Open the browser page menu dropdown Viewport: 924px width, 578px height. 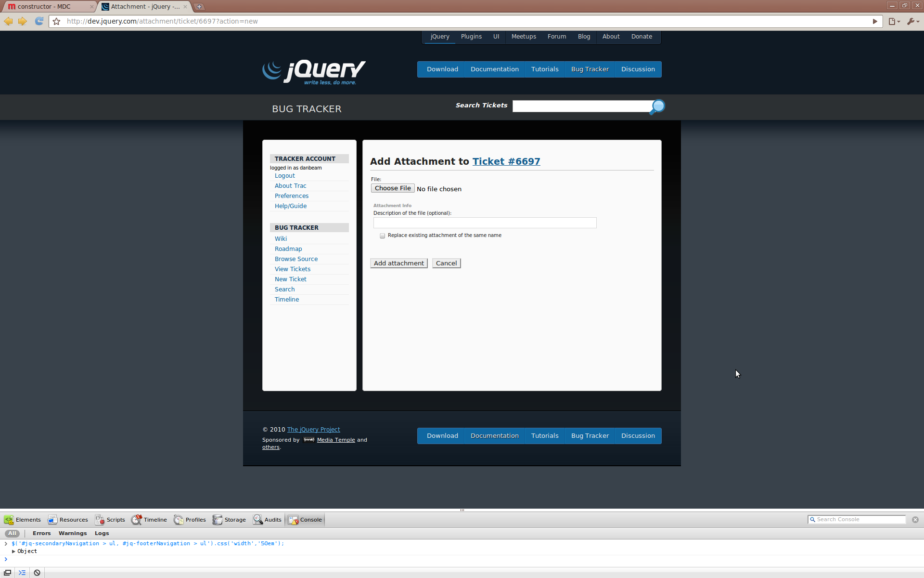click(x=894, y=21)
